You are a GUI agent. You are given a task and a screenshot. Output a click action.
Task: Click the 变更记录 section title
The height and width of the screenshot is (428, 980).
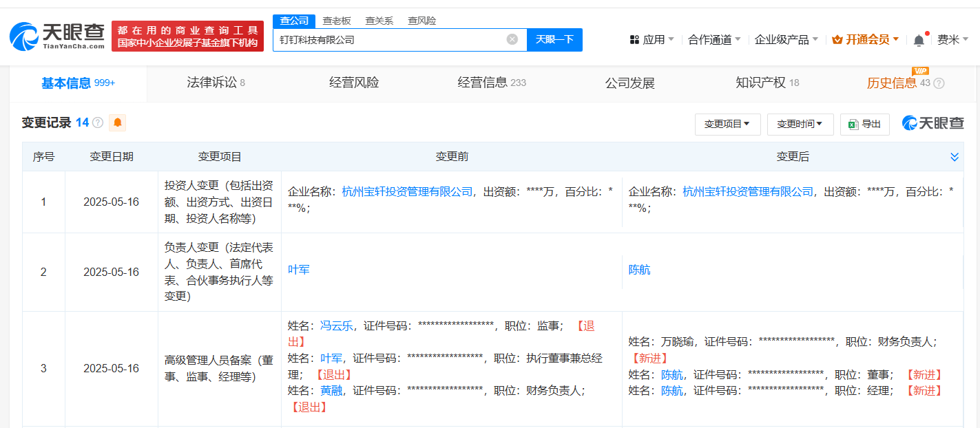(46, 122)
